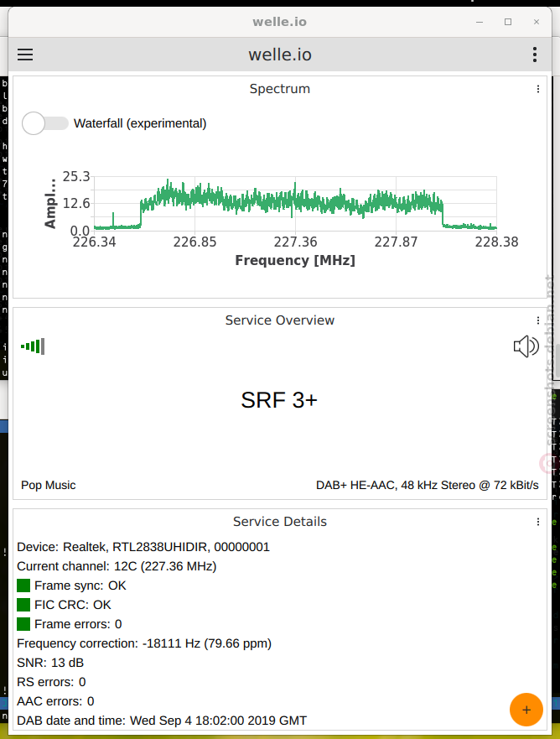Add a new panel with orange plus button
This screenshot has width=560, height=739.
tap(526, 710)
